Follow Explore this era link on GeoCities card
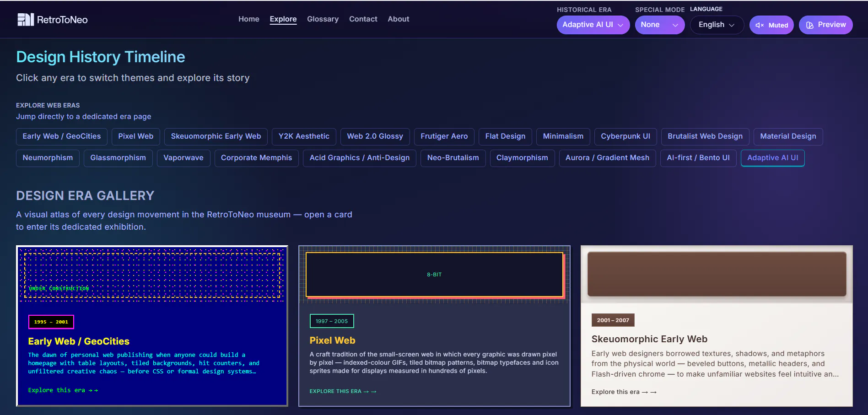The width and height of the screenshot is (868, 415). pos(63,390)
